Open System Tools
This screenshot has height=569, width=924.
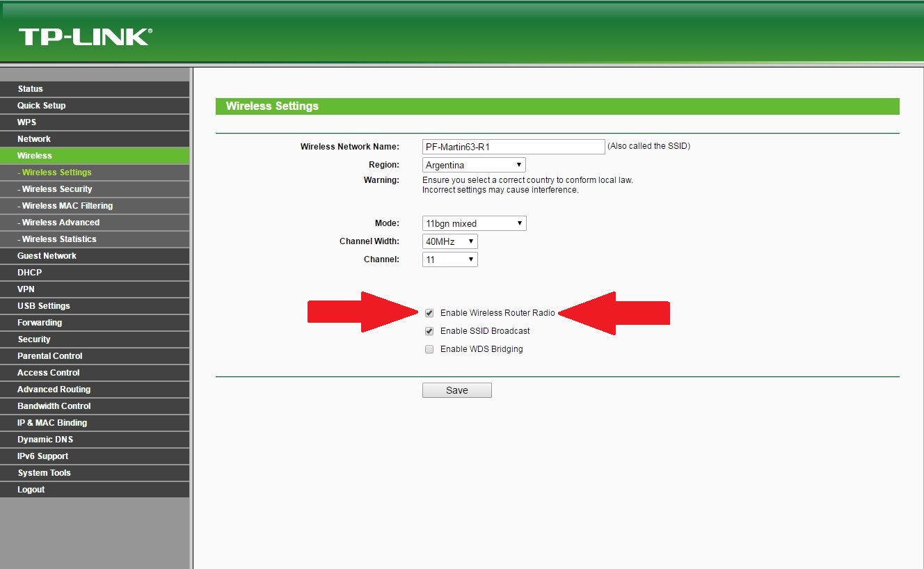tap(95, 473)
